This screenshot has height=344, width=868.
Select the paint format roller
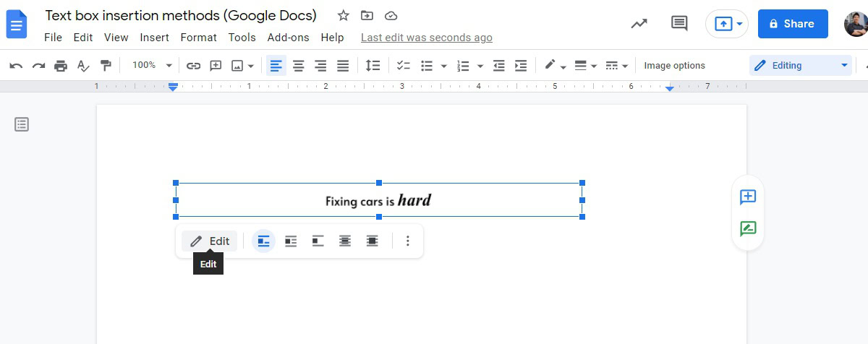click(106, 66)
